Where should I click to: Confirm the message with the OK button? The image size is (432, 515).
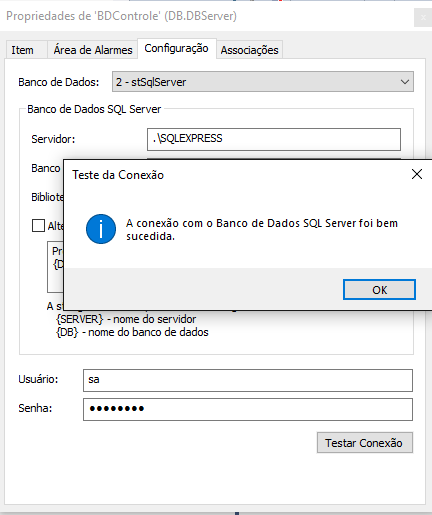(x=379, y=290)
